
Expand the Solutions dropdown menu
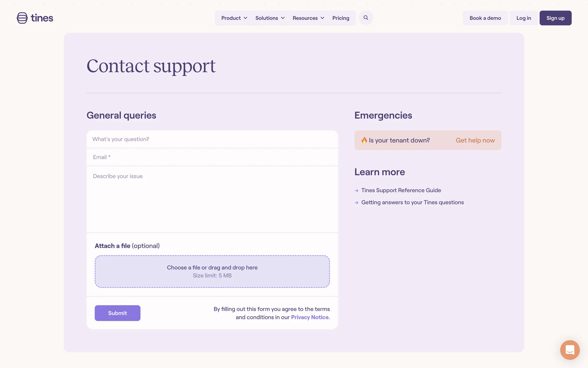coord(270,18)
